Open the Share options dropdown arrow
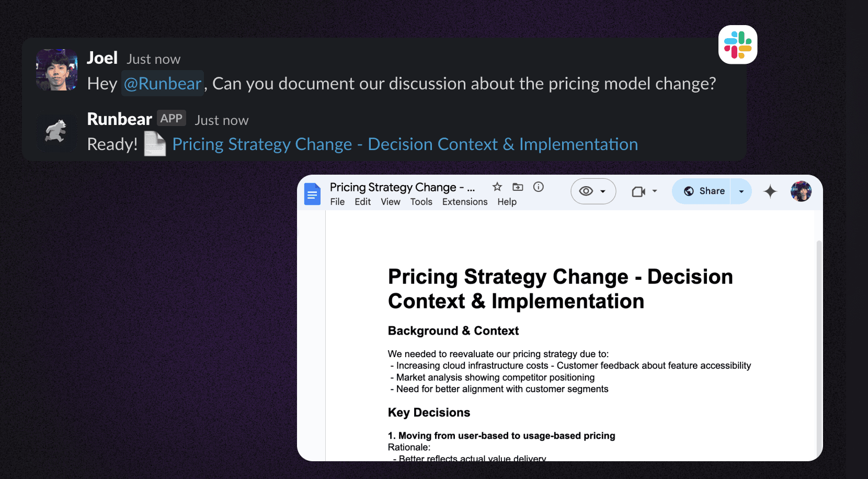The height and width of the screenshot is (479, 868). (x=741, y=191)
